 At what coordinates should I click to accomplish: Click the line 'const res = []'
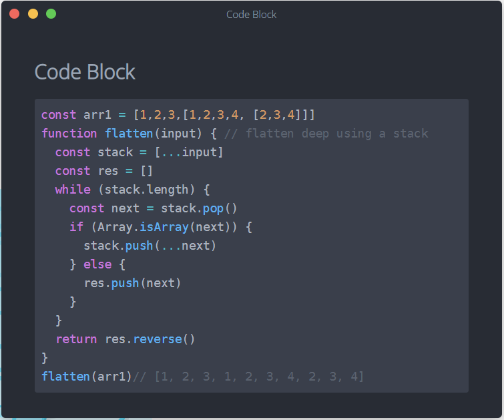click(104, 171)
